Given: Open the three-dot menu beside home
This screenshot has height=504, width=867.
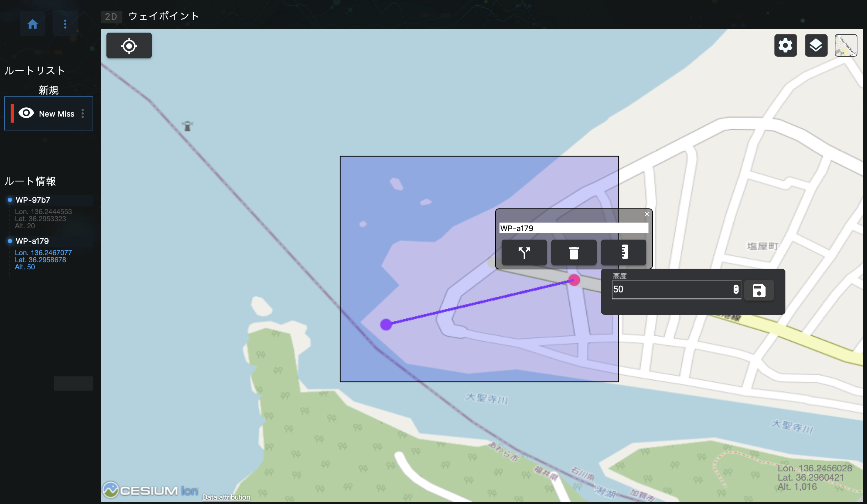Looking at the screenshot, I should pos(65,23).
